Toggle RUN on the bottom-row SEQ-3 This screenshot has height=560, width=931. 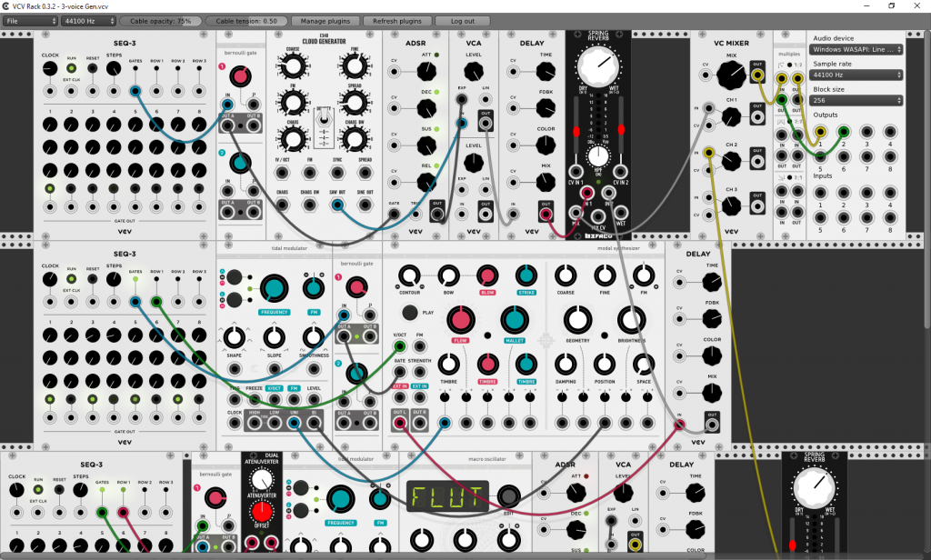click(38, 490)
